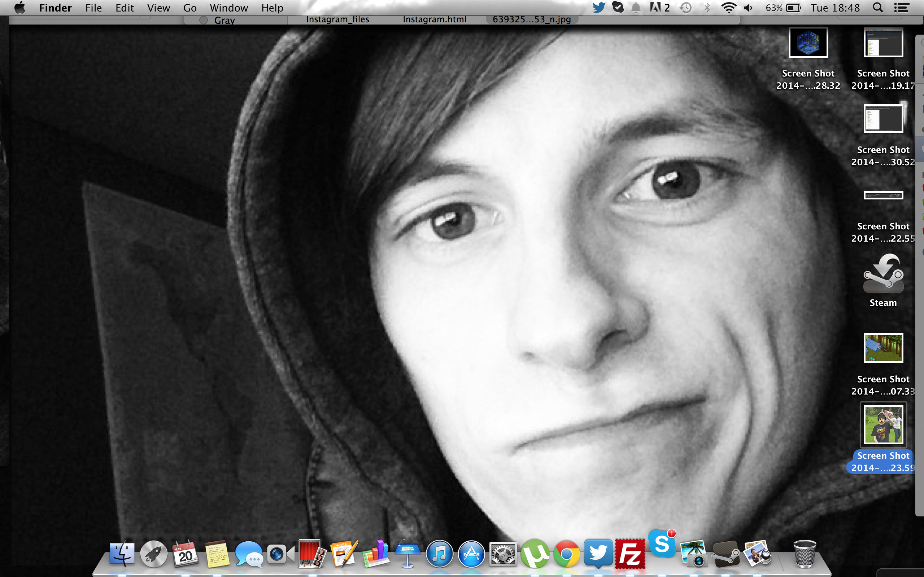The image size is (924, 577).
Task: Open the Go menu in Finder
Action: click(x=190, y=8)
